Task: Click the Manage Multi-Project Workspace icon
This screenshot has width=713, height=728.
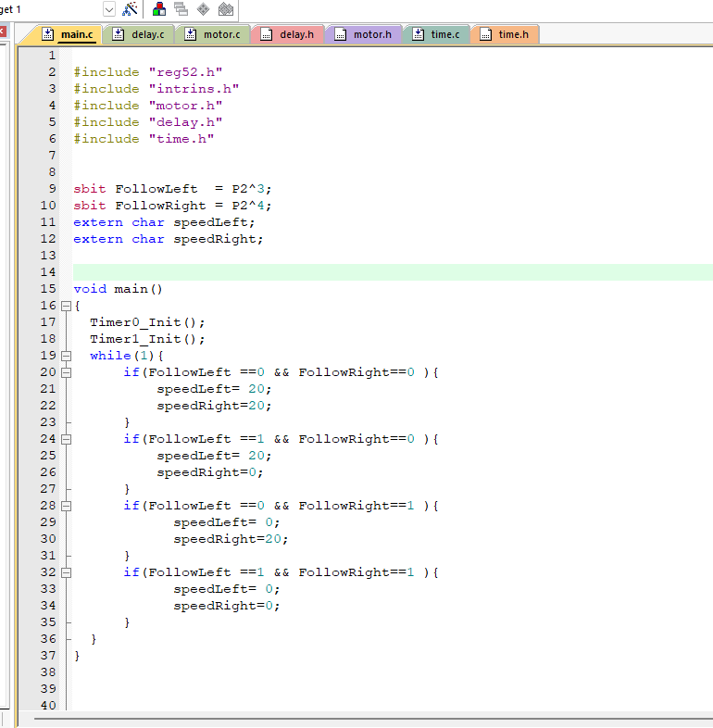Action: (x=181, y=9)
